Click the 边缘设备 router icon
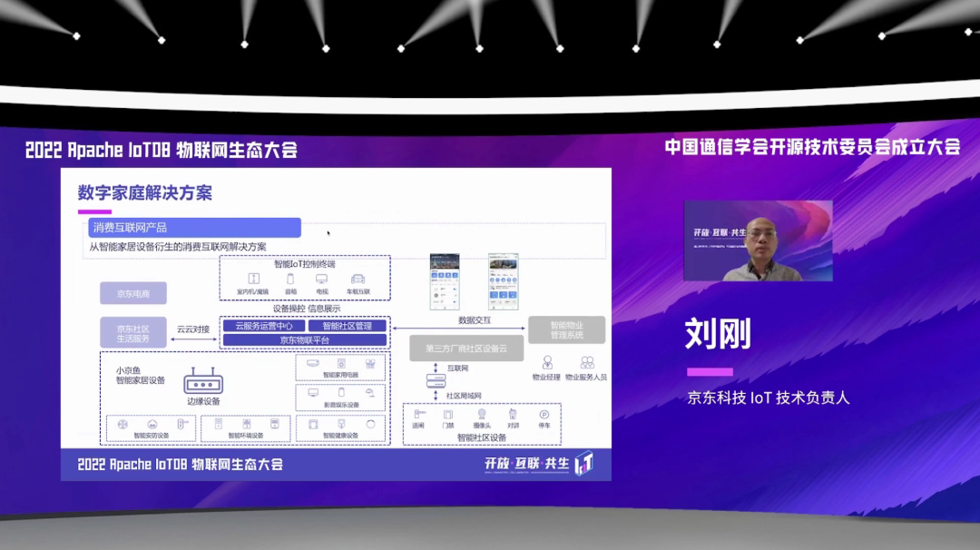The image size is (980, 550). tap(203, 381)
